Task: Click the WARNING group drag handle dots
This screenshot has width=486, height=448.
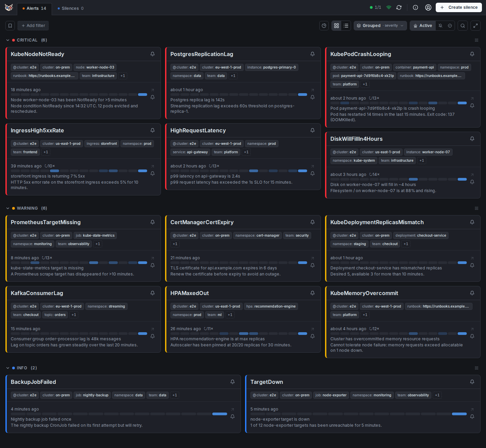Action: [x=477, y=208]
